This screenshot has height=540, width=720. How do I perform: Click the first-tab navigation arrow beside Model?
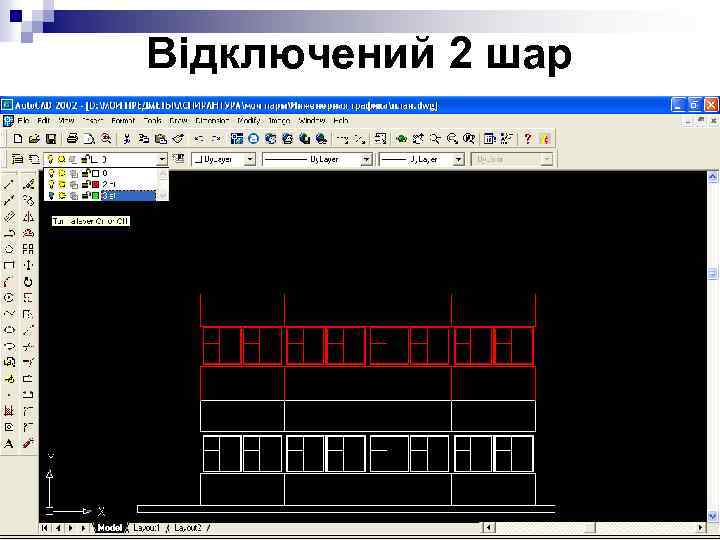click(45, 528)
